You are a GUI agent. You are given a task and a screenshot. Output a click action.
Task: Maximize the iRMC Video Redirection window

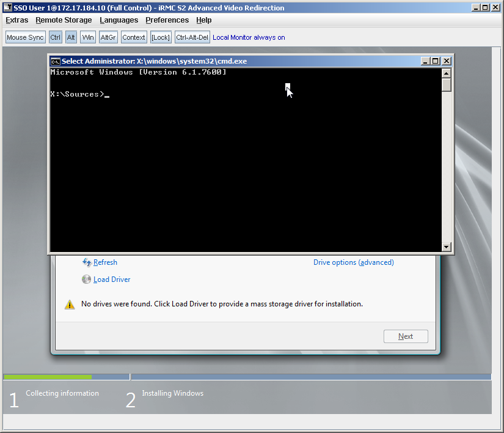tap(485, 7)
